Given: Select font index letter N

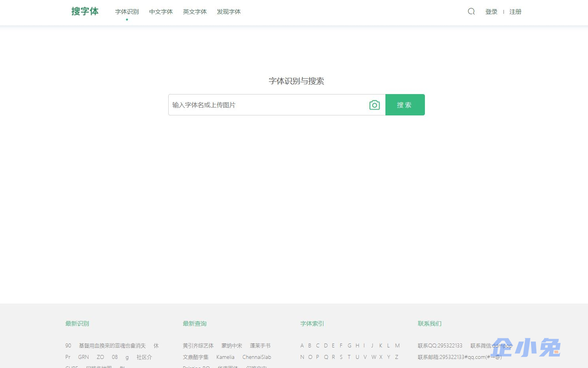Looking at the screenshot, I should click(302, 357).
